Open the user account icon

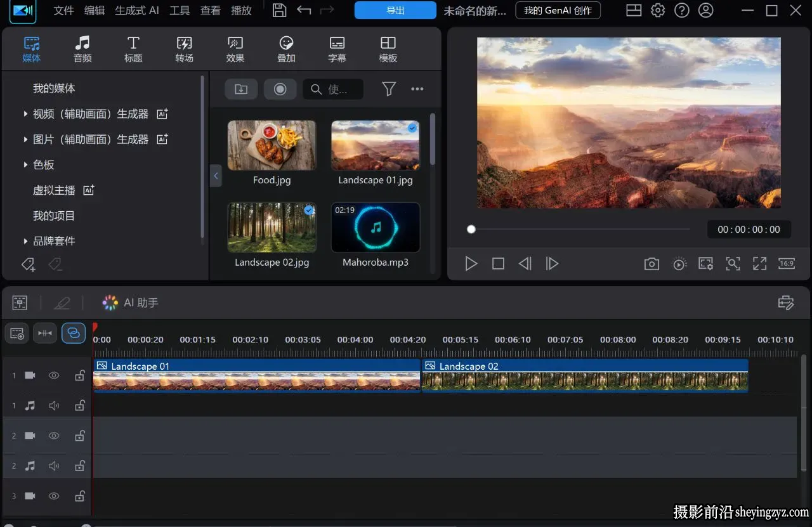point(705,10)
